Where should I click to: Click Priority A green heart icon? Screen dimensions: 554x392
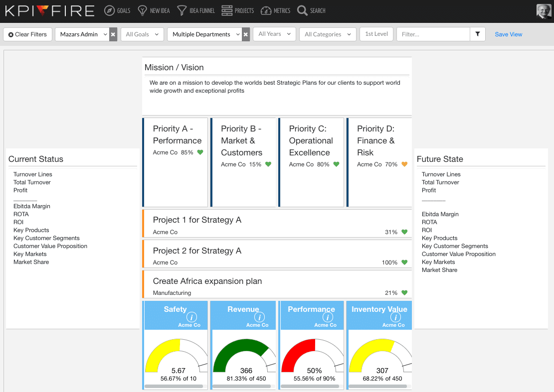tap(200, 152)
